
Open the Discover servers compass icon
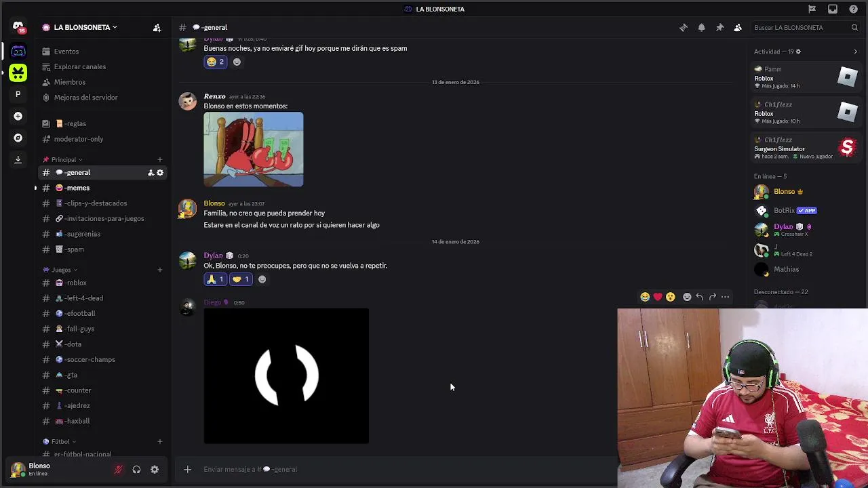point(18,138)
